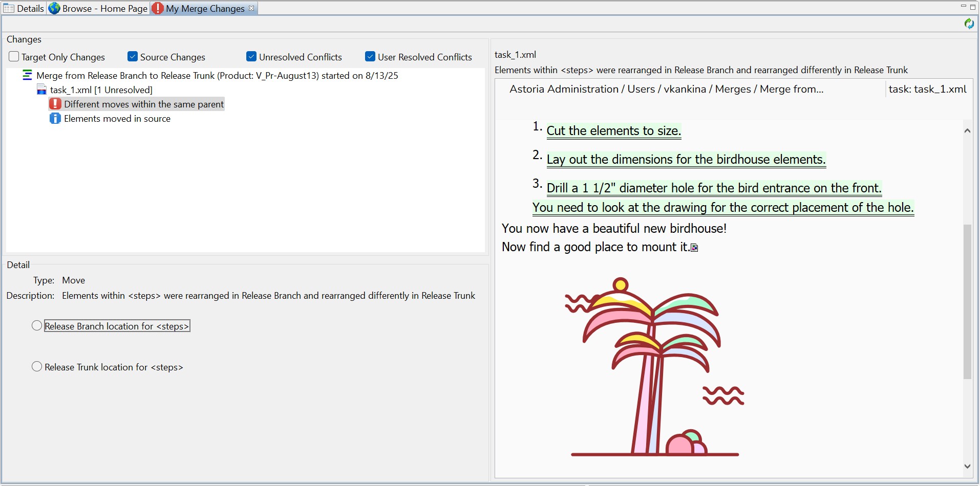Screen dimensions: 980x486
Task: Choose Release Trunk location for steps
Action: tap(37, 367)
